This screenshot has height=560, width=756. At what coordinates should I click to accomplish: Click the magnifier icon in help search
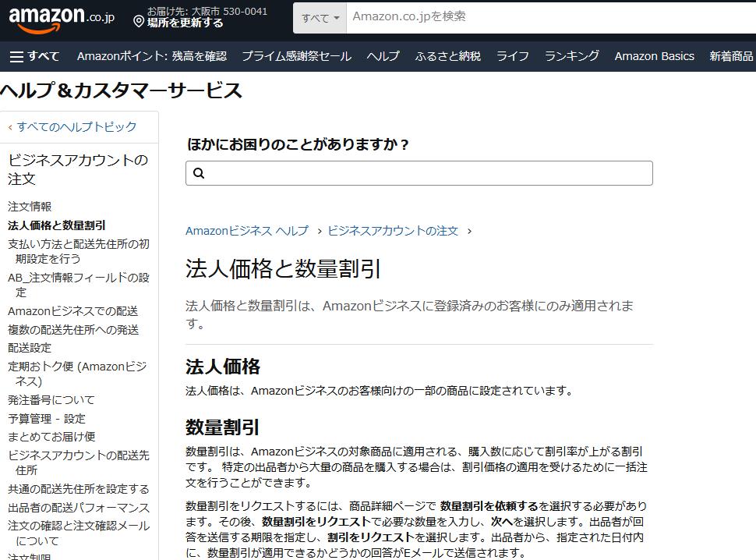[x=199, y=173]
